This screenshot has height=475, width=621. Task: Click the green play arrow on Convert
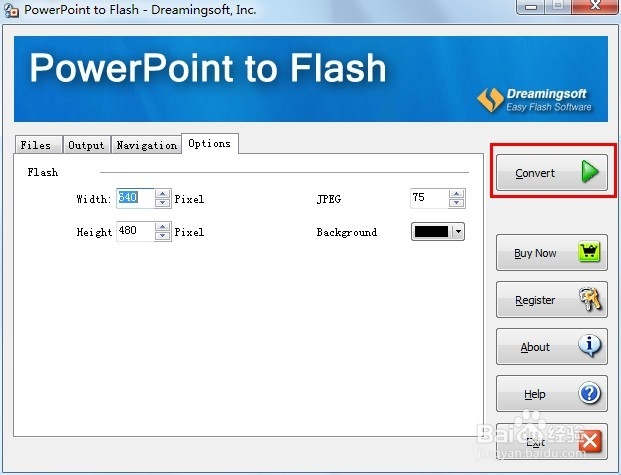click(590, 172)
